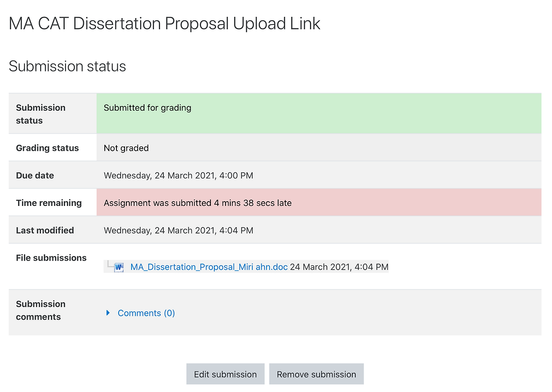This screenshot has height=392, width=552.
Task: Click the file upload timestamp beside the document
Action: (x=339, y=267)
